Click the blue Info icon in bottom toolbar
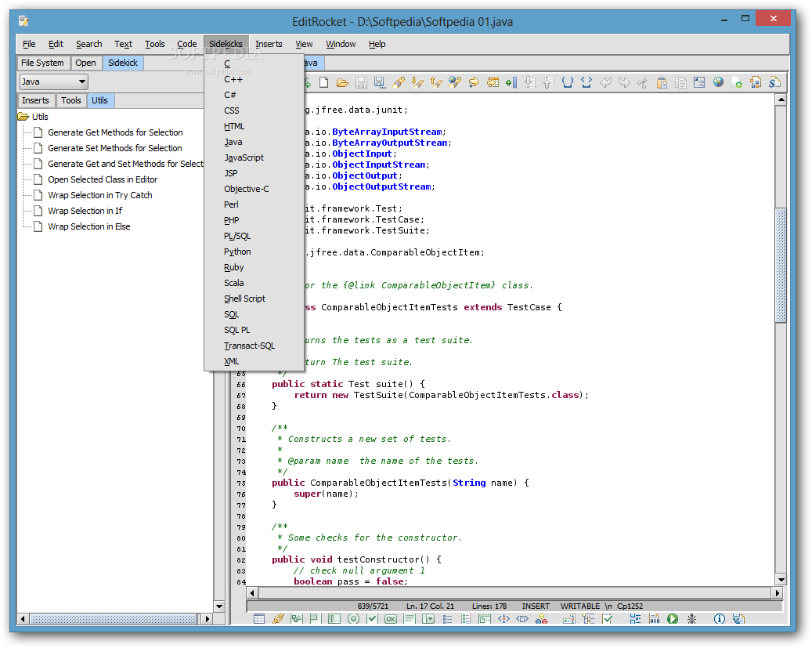 (x=720, y=618)
